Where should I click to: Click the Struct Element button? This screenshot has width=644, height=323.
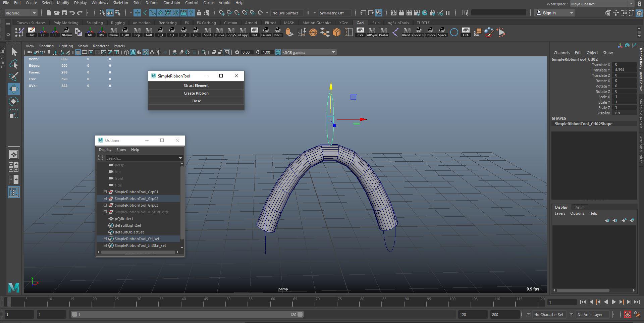click(196, 86)
